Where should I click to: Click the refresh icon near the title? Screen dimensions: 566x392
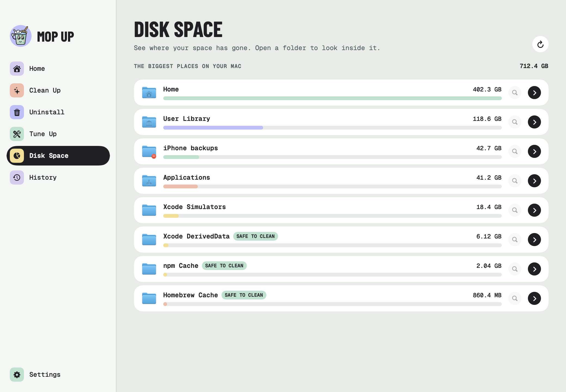pyautogui.click(x=540, y=44)
